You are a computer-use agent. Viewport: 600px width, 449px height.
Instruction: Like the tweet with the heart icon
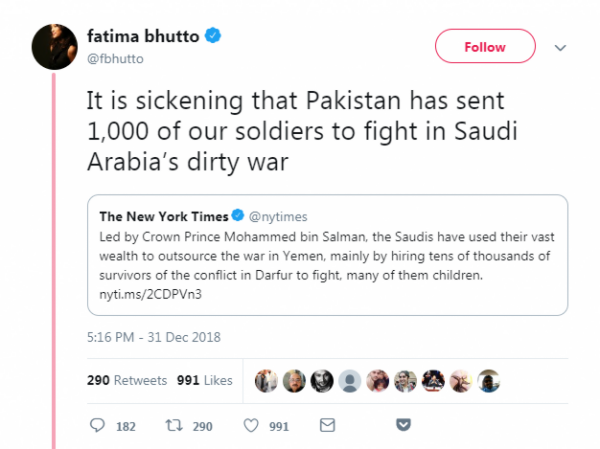point(250,426)
